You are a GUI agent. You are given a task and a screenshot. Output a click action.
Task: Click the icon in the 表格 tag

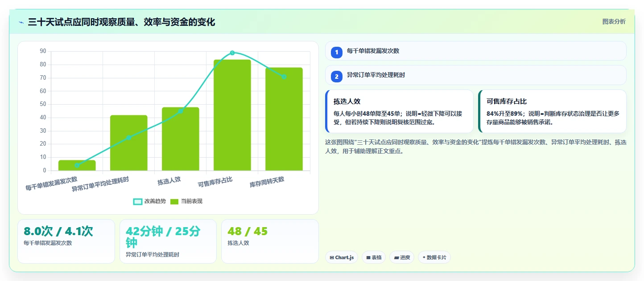pyautogui.click(x=368, y=257)
